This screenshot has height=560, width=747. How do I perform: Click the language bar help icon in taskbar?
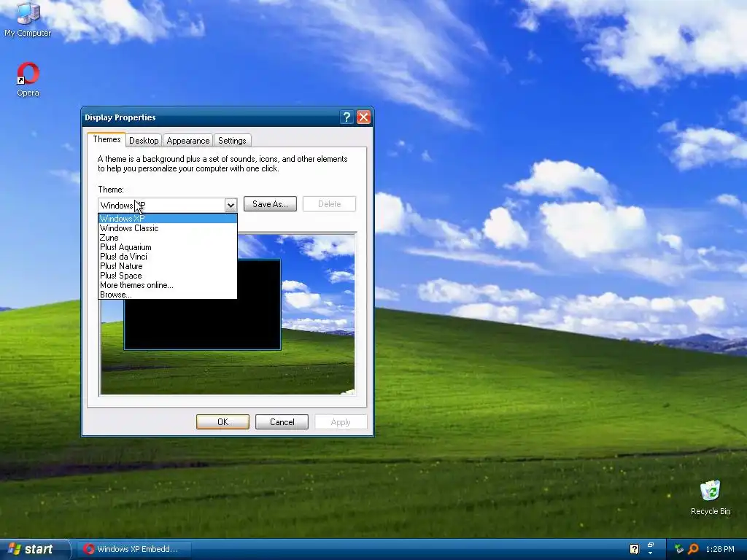(x=634, y=549)
